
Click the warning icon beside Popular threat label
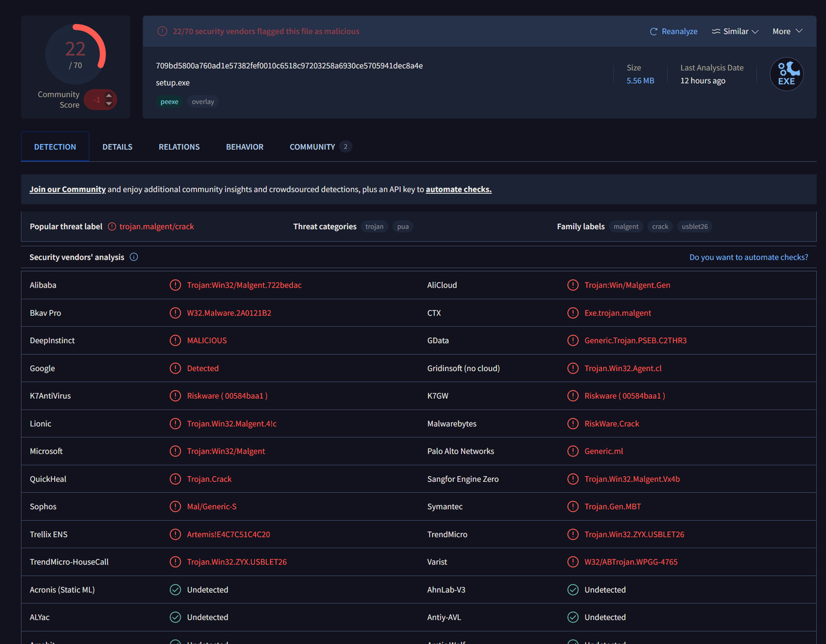(x=112, y=226)
